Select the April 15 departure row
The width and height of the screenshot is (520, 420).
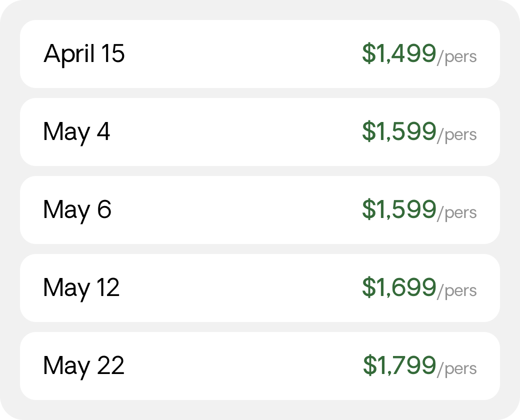pos(260,54)
